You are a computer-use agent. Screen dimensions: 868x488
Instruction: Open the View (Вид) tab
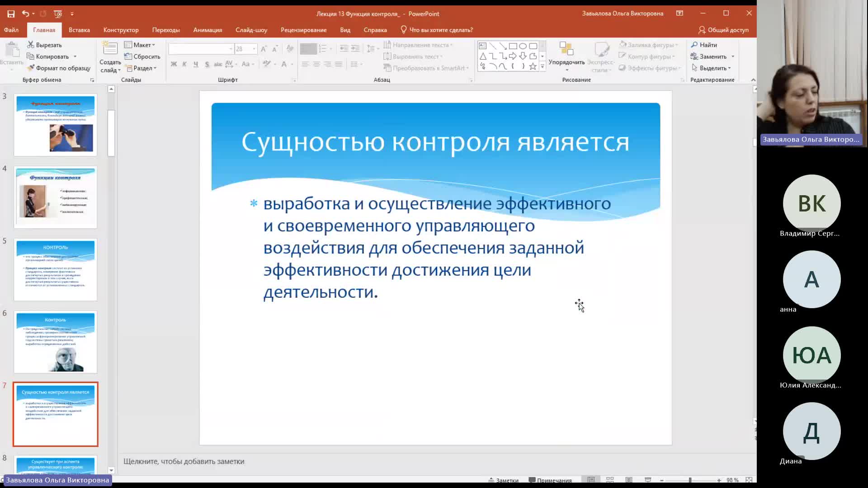[x=345, y=30]
